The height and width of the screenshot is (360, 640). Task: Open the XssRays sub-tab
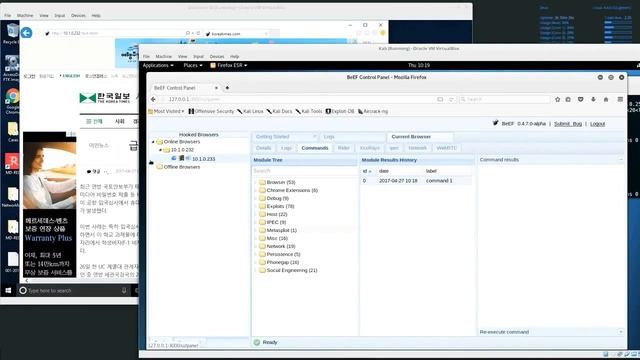tap(369, 148)
